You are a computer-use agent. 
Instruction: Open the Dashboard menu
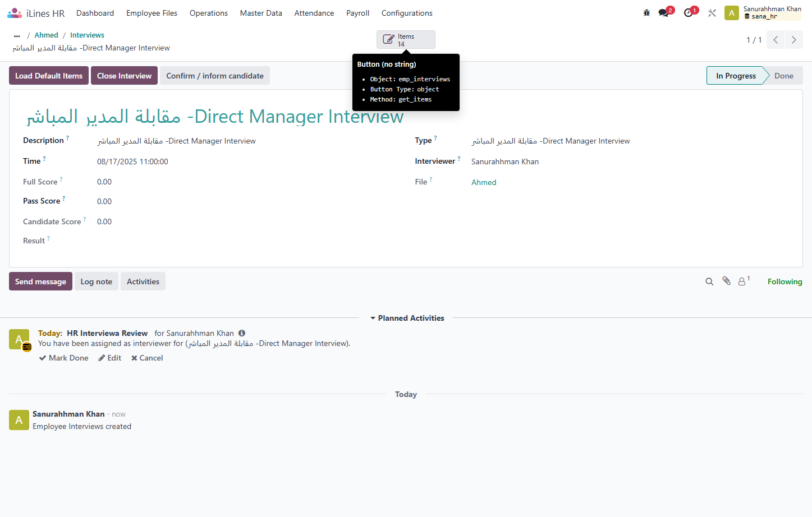(x=95, y=13)
